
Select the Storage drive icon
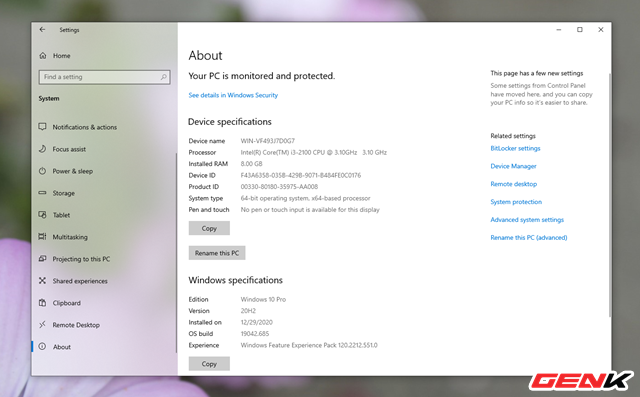[42, 193]
